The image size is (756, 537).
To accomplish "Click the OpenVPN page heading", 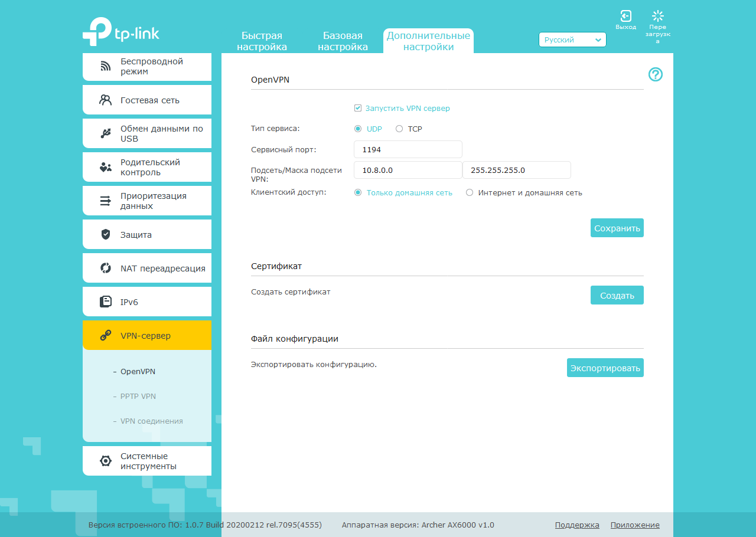I will click(271, 80).
